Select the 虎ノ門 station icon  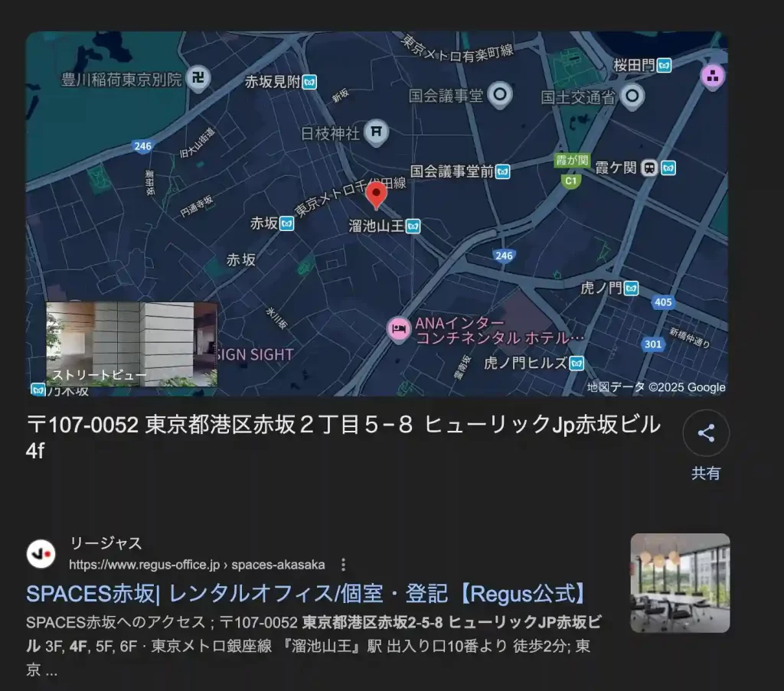coord(629,288)
